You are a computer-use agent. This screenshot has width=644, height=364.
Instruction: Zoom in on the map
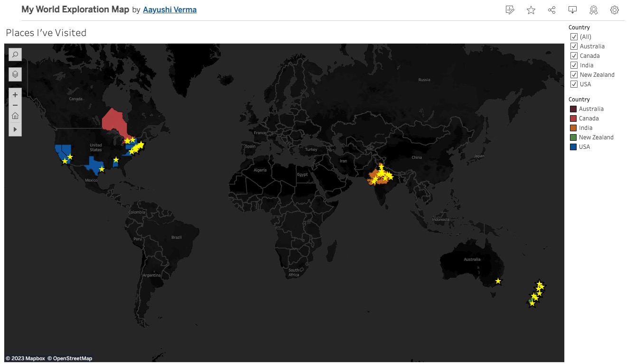[x=15, y=94]
